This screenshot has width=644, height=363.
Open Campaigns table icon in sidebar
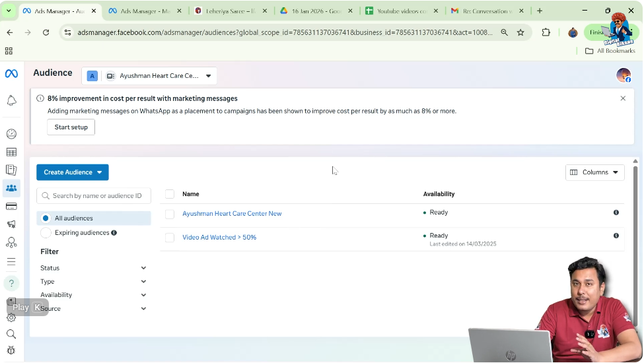pos(11,152)
